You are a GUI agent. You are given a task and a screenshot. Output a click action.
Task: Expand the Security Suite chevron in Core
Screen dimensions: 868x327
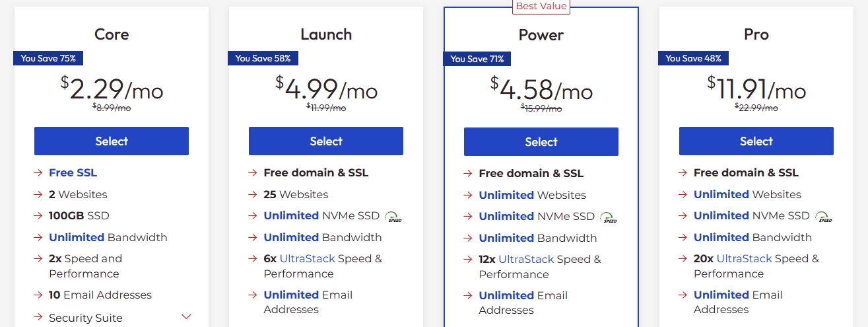(x=186, y=316)
